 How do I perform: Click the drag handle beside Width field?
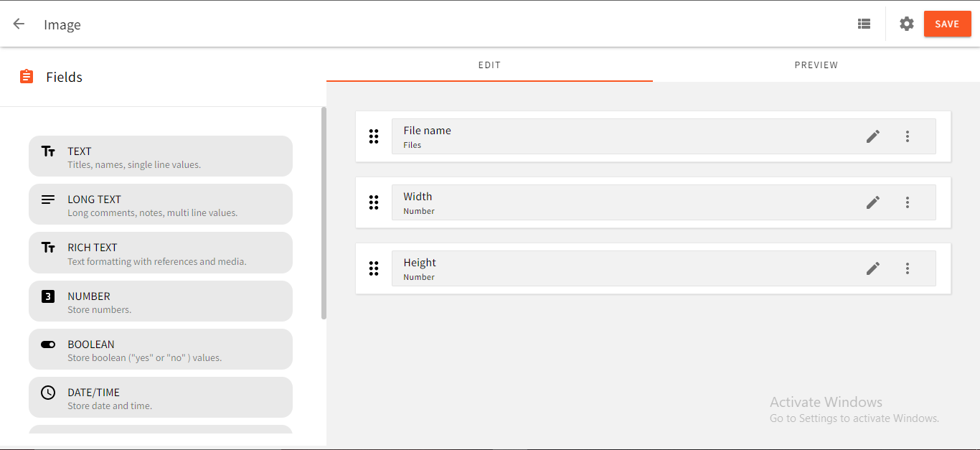click(374, 202)
